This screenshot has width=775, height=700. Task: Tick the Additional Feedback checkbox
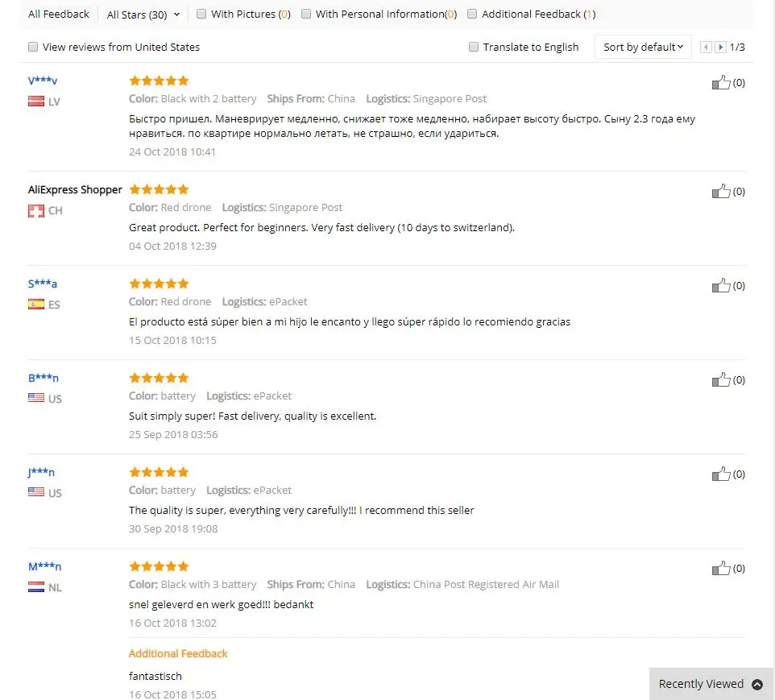[x=472, y=14]
